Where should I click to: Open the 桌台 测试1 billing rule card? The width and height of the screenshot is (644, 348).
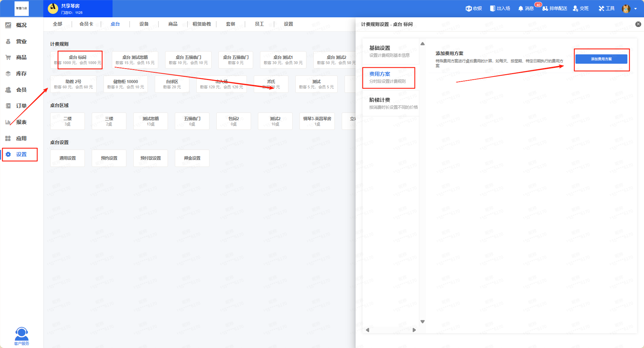point(283,60)
